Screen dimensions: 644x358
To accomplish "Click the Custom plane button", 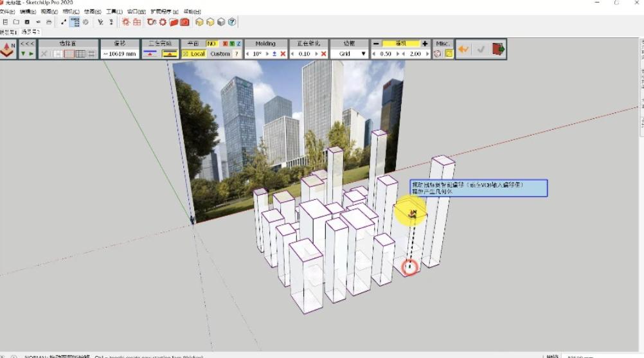I will click(x=220, y=54).
